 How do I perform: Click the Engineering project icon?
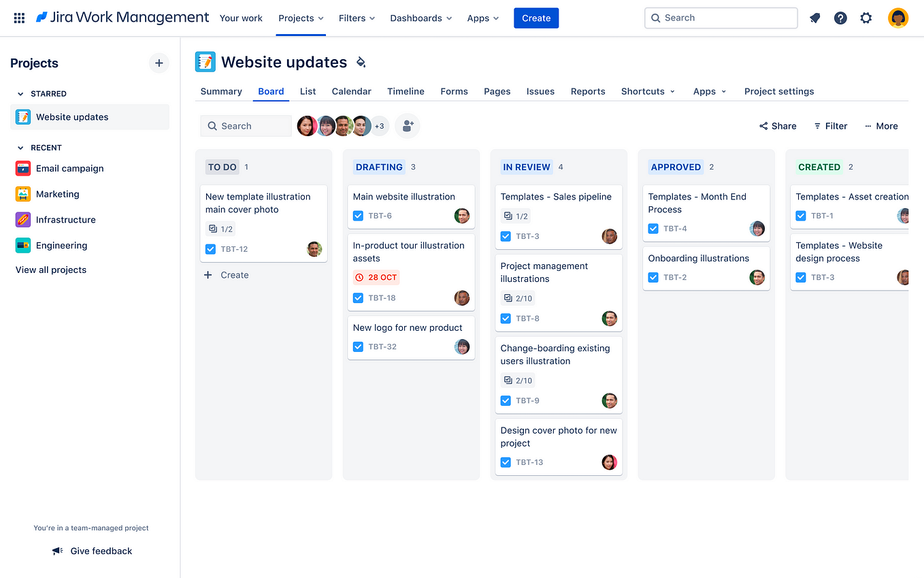23,245
